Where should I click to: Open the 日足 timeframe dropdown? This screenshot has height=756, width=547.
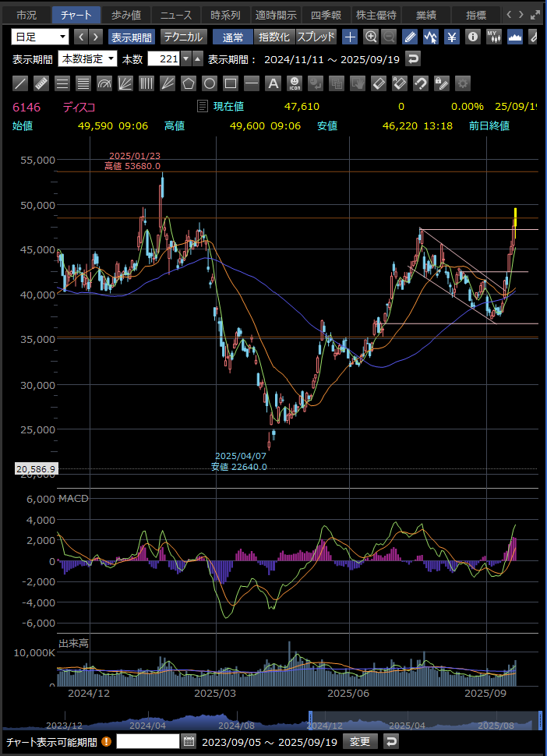[x=40, y=37]
